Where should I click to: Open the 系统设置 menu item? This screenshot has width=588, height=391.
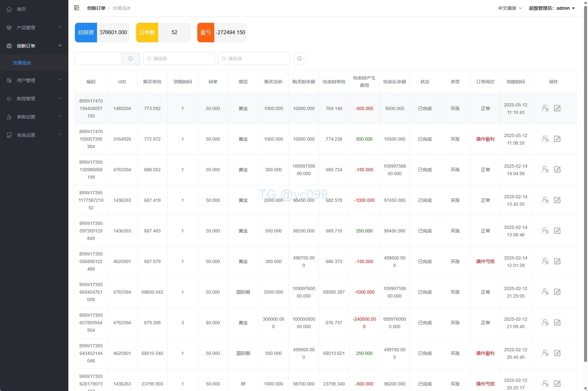click(x=34, y=135)
